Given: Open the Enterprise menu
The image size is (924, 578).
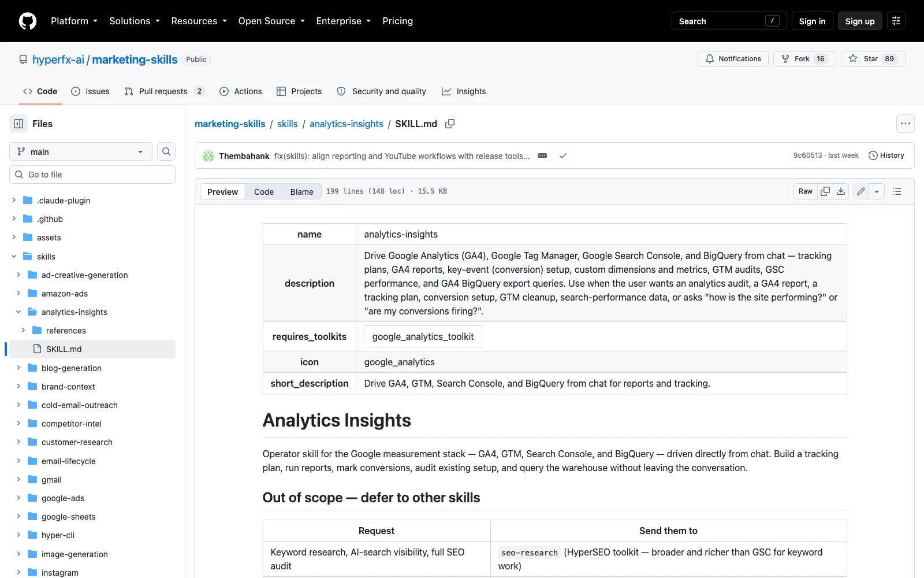Looking at the screenshot, I should click(343, 21).
